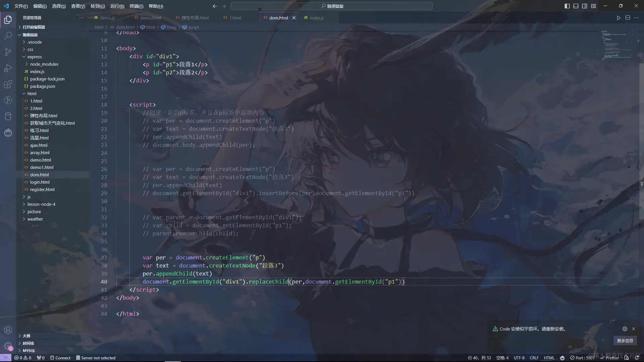Open Run and Debug view

pos(8,68)
